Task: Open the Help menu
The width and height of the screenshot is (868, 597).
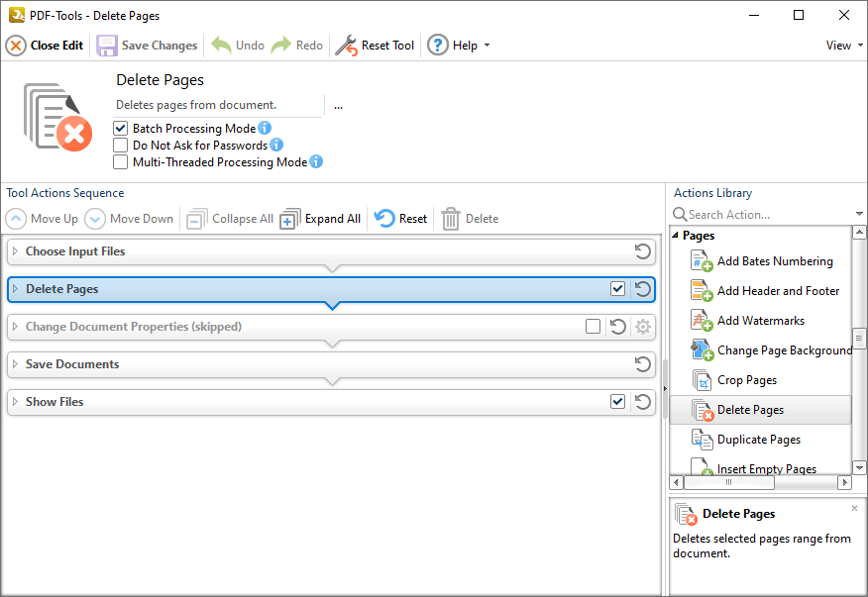Action: [x=459, y=46]
